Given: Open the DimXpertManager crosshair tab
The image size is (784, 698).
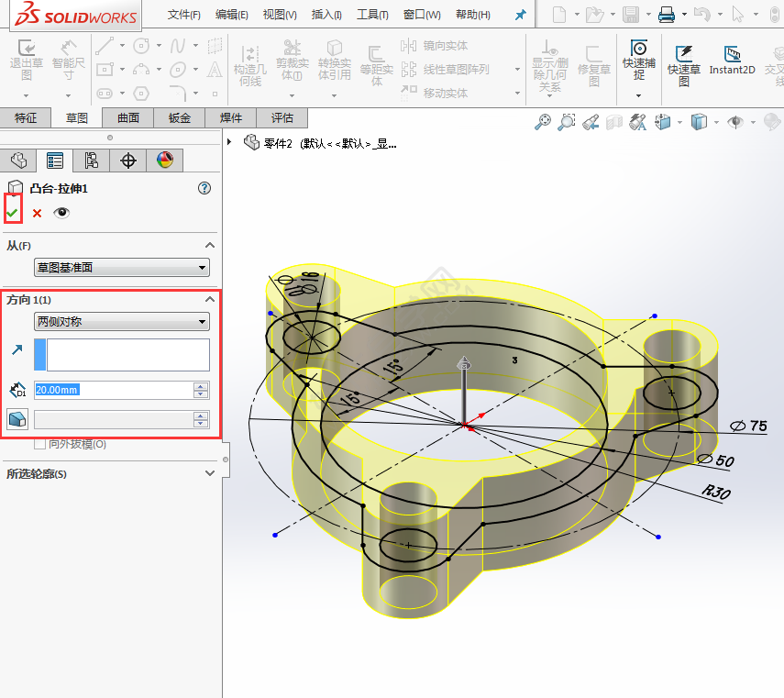Looking at the screenshot, I should tap(128, 161).
